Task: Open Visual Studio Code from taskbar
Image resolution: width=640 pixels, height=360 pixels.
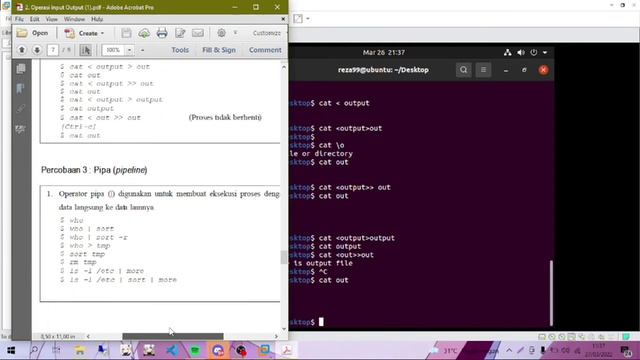Action: click(x=172, y=351)
